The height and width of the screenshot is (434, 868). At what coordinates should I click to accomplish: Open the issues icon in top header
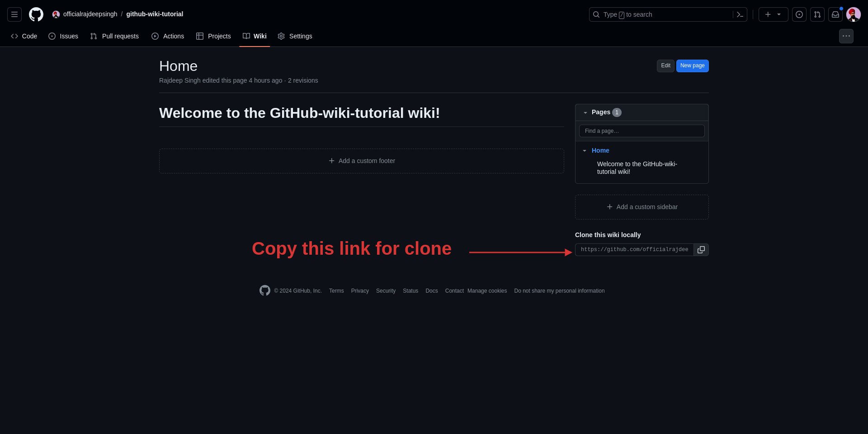[x=799, y=14]
